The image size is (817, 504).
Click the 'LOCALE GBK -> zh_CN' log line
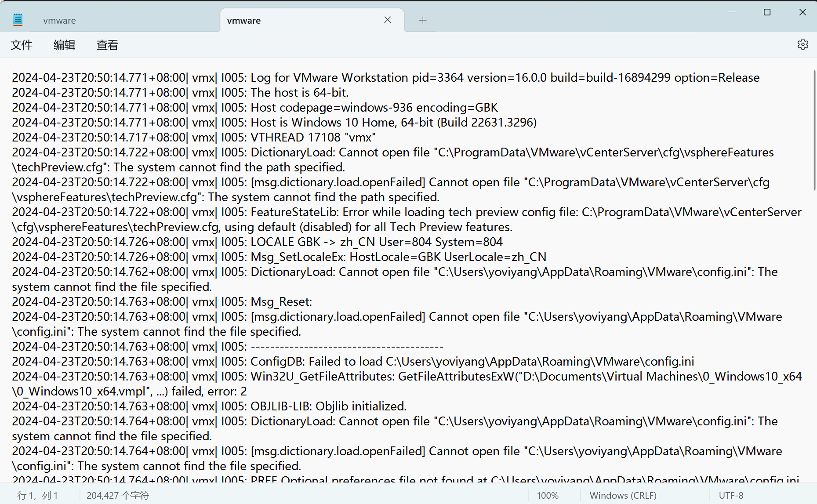pyautogui.click(x=257, y=242)
